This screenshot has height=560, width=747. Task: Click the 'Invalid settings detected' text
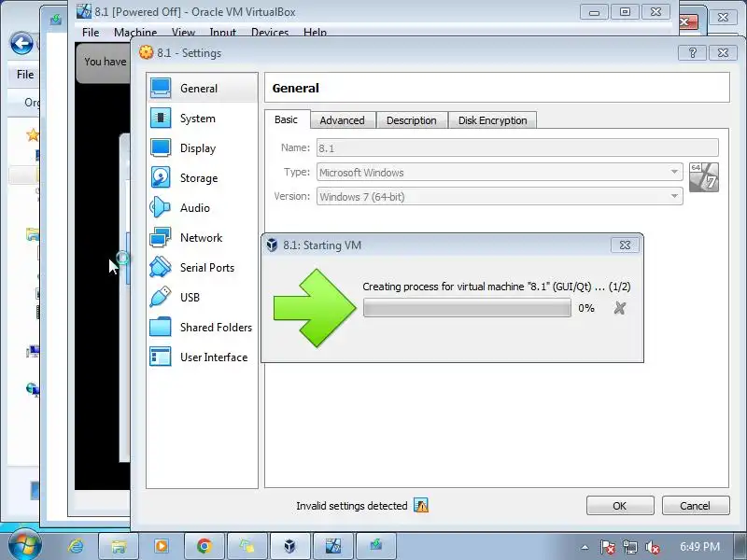click(352, 506)
